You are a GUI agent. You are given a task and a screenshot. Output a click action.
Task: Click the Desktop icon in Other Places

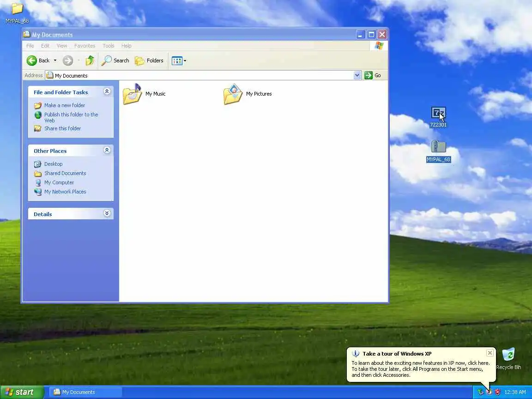click(x=38, y=164)
